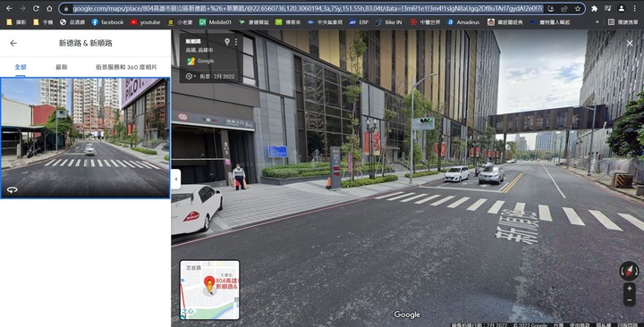Screen dimensions: 644x327
Task: Open the Amadeus bookmark
Action: [x=463, y=22]
